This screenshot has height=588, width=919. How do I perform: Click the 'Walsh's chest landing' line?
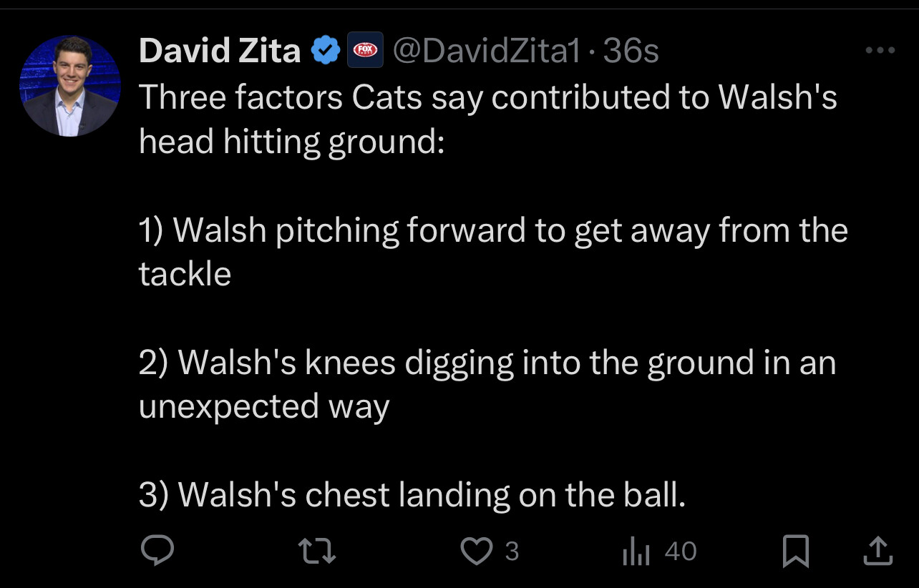[x=412, y=495]
